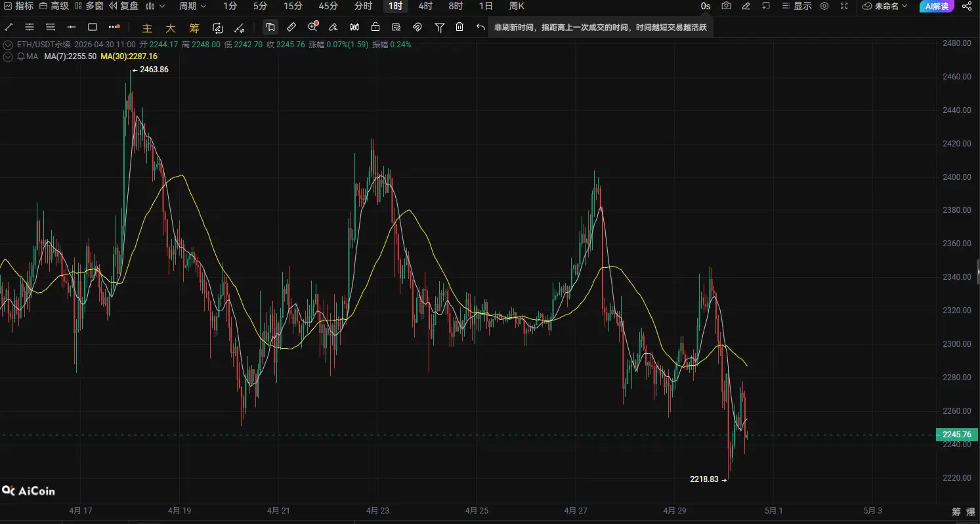Select the rectangle drawing tool
Image resolution: width=980 pixels, height=524 pixels.
pyautogui.click(x=93, y=27)
